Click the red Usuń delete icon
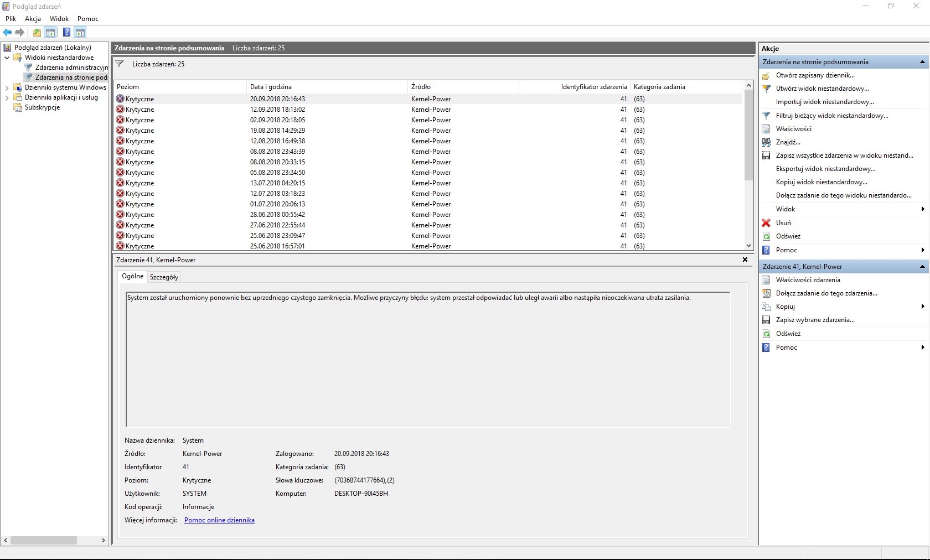The image size is (930, 560). [766, 223]
